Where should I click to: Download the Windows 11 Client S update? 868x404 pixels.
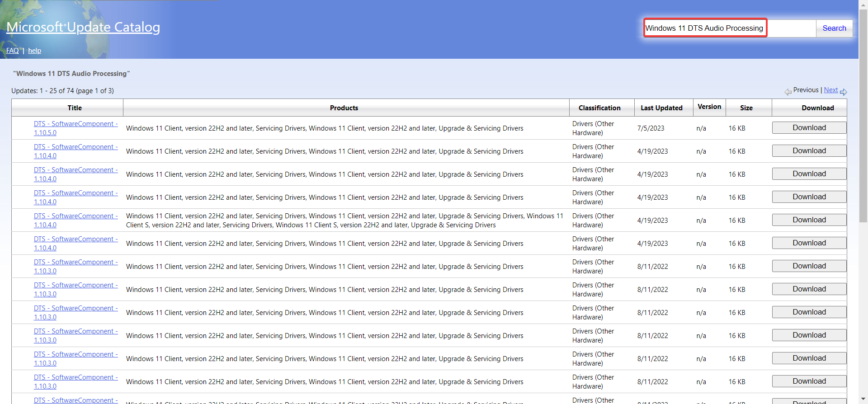tap(809, 220)
